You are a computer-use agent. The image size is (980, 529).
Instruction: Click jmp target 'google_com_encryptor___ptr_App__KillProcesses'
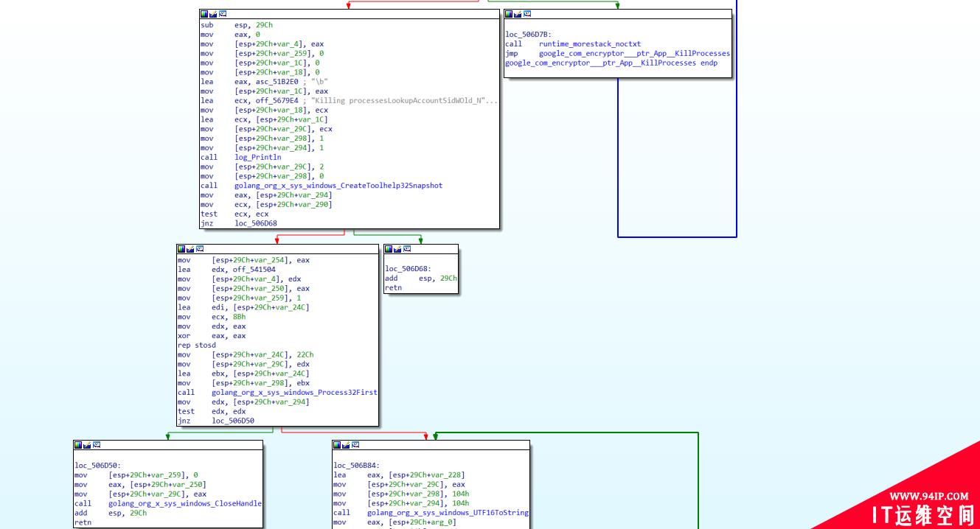coord(634,54)
